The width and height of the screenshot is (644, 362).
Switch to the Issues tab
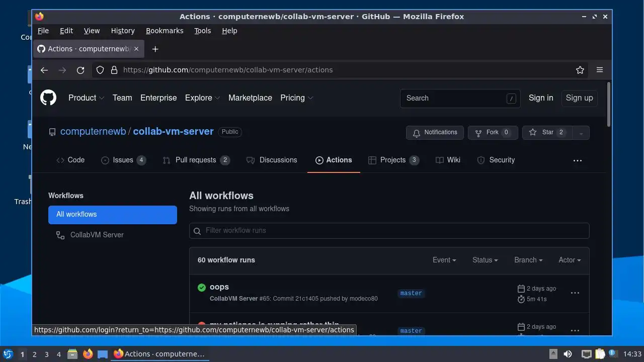pos(124,160)
